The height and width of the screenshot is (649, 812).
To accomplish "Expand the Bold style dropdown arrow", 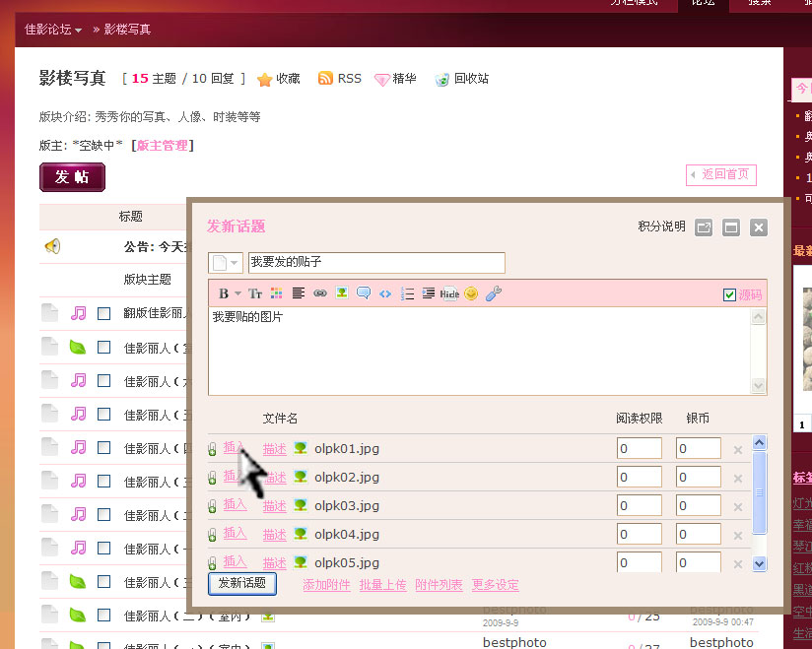I will 237,293.
